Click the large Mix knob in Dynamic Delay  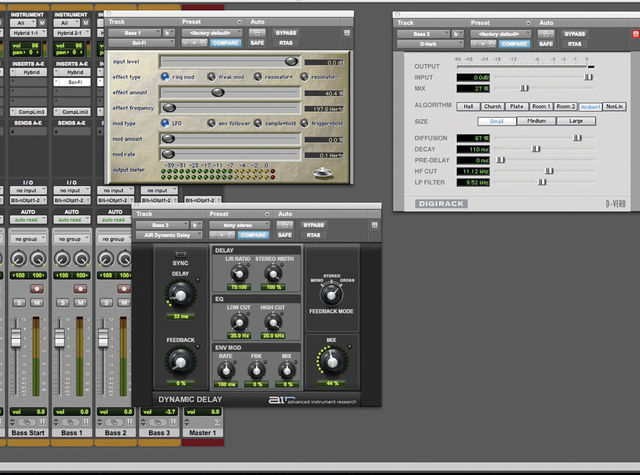point(332,361)
